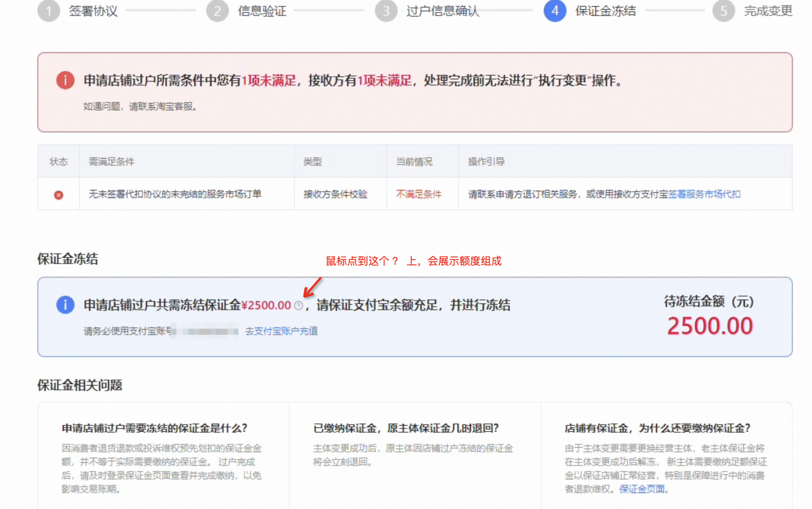Click the 如遇问题，请联系淘宝客服 text
This screenshot has height=509, width=812.
[140, 107]
